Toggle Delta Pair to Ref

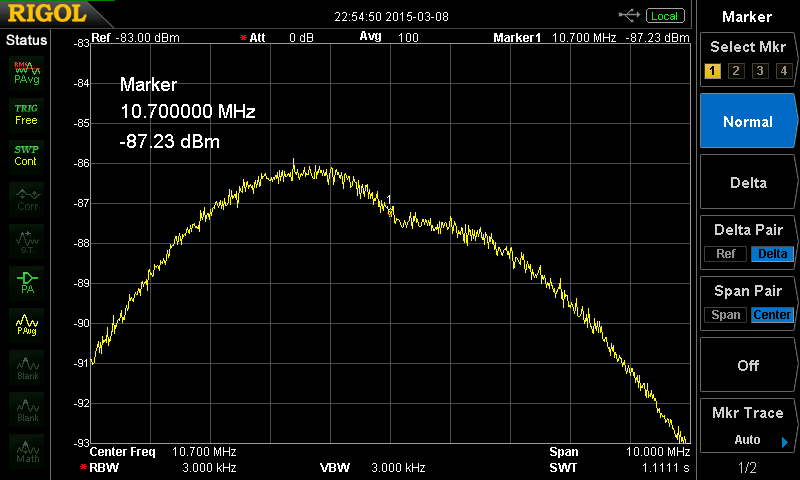725,254
